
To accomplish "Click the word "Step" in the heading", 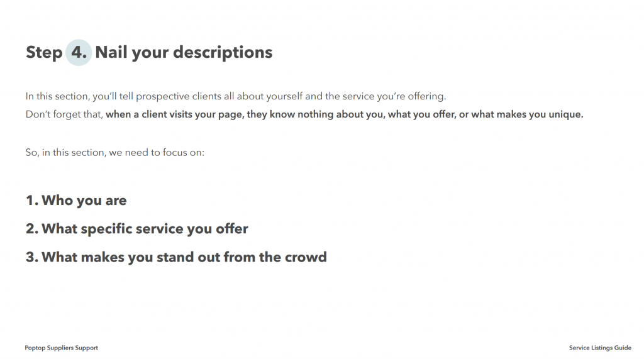I will point(43,52).
